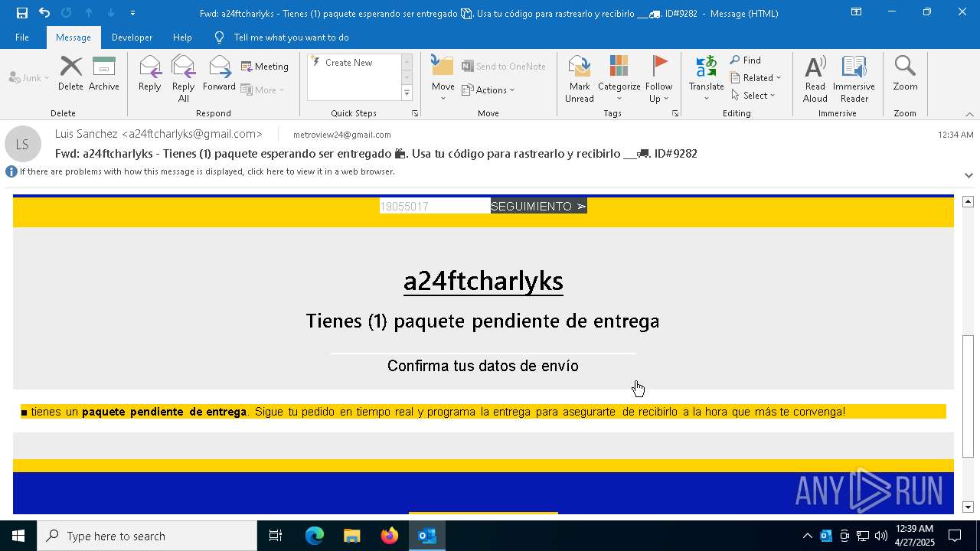Image resolution: width=980 pixels, height=551 pixels.
Task: Archive this message
Action: (x=103, y=74)
